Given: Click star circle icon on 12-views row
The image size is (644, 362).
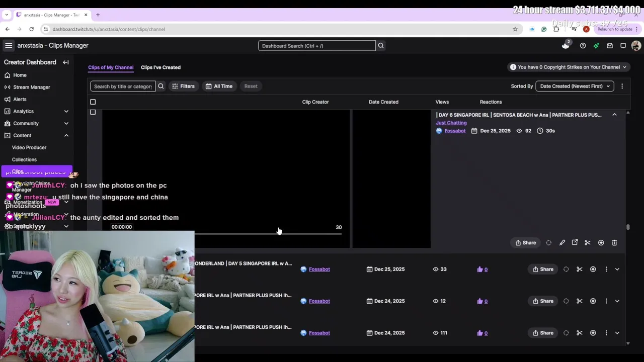Looking at the screenshot, I should [x=593, y=301].
